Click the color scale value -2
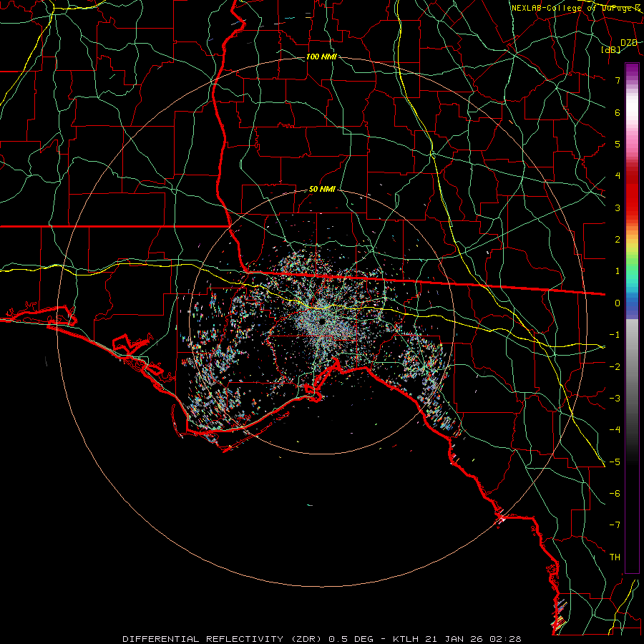This screenshot has height=644, width=644. 615,367
